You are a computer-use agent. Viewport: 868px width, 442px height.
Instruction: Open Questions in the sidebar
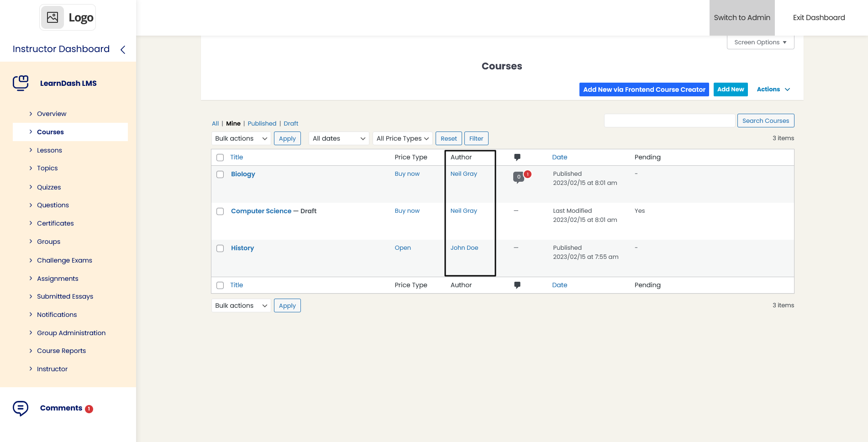[53, 205]
